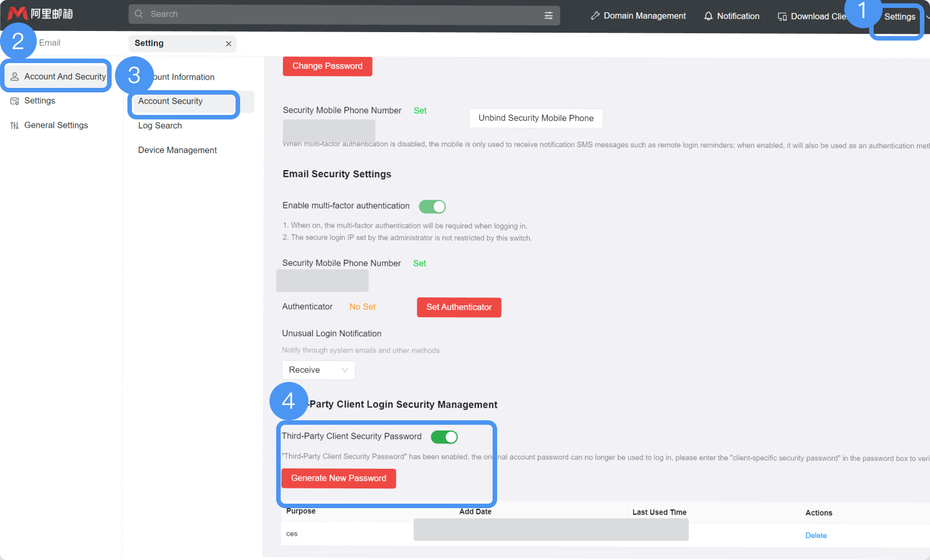The width and height of the screenshot is (930, 560).
Task: Click the search magnifier icon
Action: (x=139, y=14)
